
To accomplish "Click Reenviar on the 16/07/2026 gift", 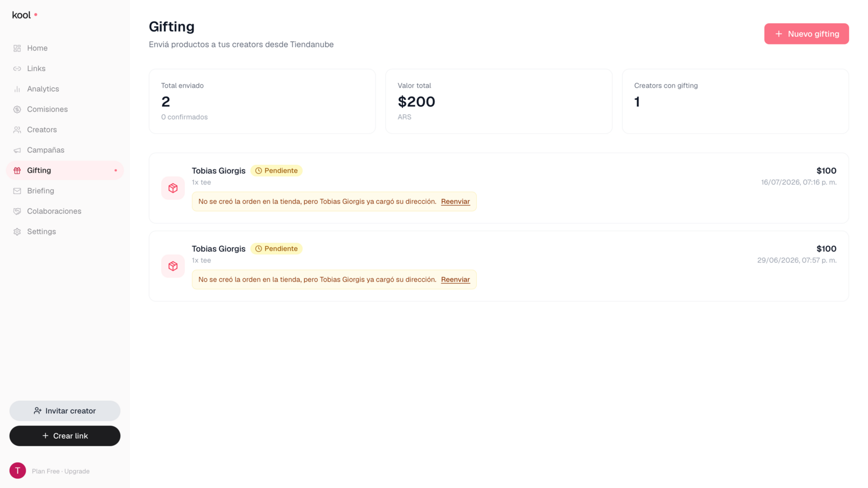I will click(x=455, y=202).
